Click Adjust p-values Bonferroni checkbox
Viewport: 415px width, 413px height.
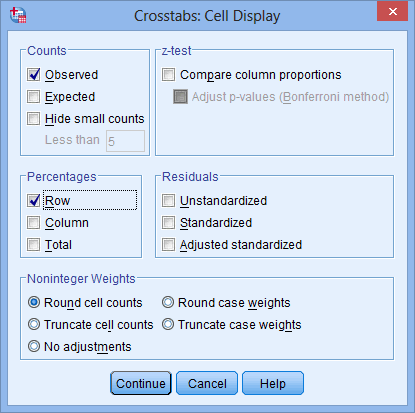point(180,97)
